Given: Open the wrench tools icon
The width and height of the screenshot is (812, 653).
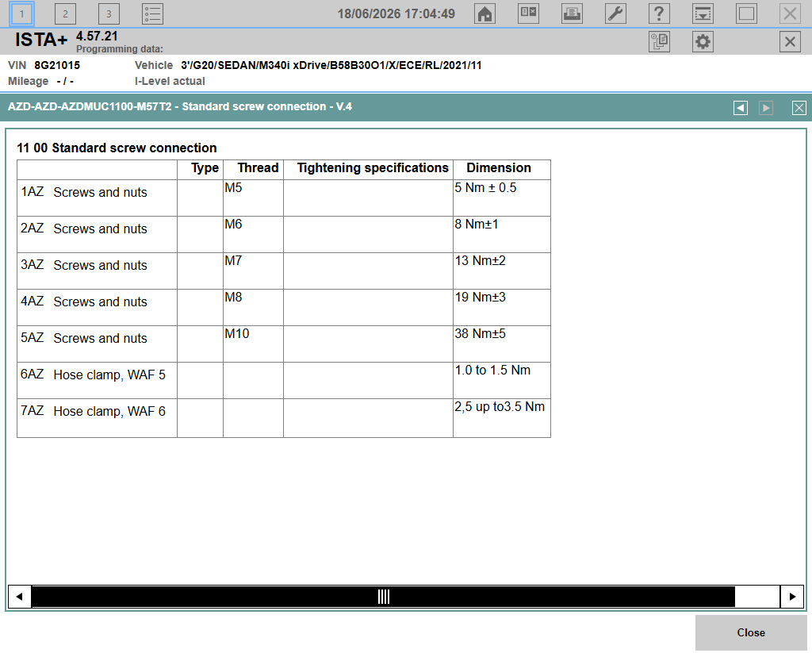Looking at the screenshot, I should coord(615,14).
